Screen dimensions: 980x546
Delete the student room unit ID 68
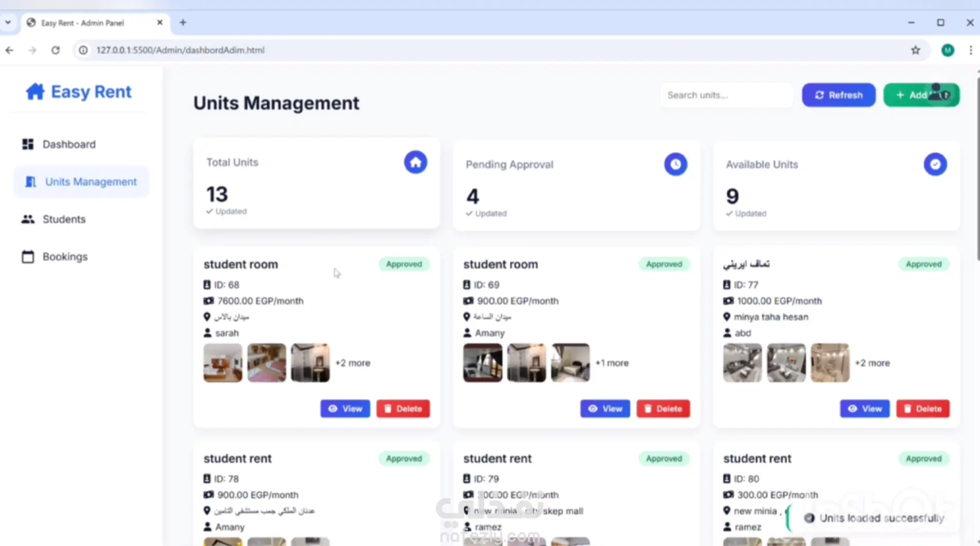tap(403, 409)
